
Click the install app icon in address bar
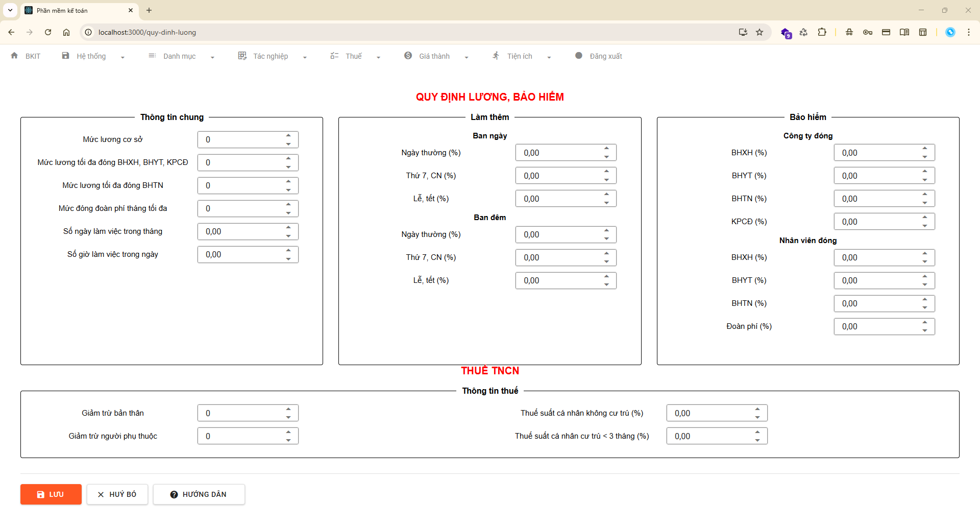743,32
